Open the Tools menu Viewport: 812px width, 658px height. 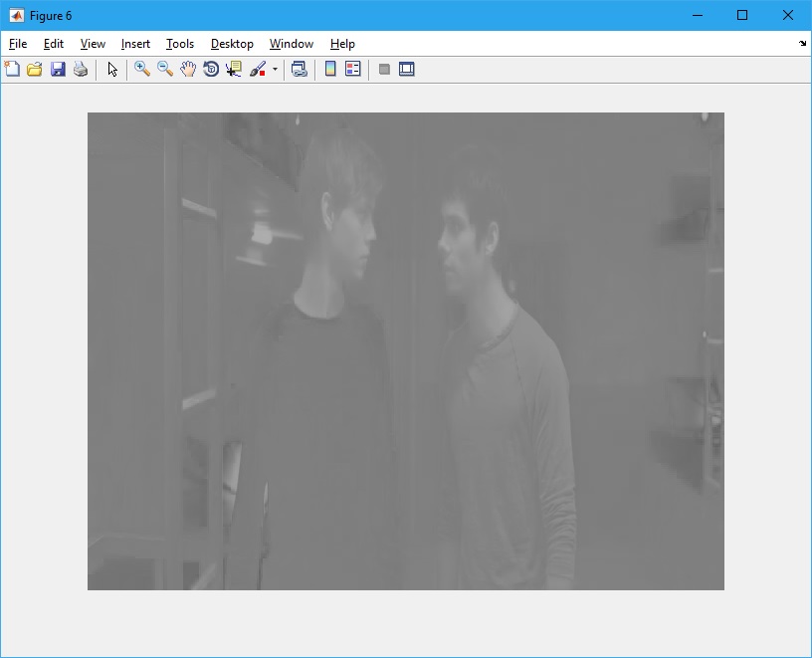pos(180,44)
